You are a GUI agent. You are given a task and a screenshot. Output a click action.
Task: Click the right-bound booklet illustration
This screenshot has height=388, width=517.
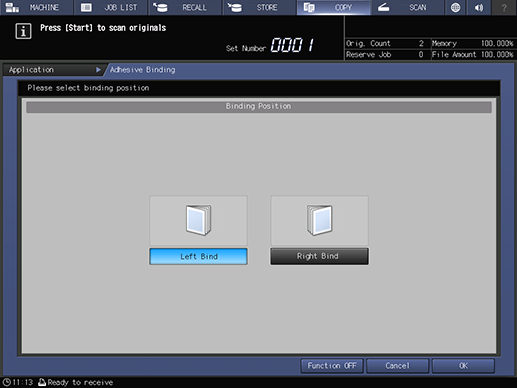319,221
